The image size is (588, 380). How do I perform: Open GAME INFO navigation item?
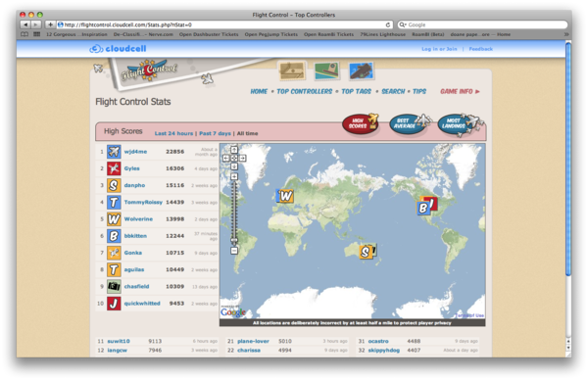[460, 91]
